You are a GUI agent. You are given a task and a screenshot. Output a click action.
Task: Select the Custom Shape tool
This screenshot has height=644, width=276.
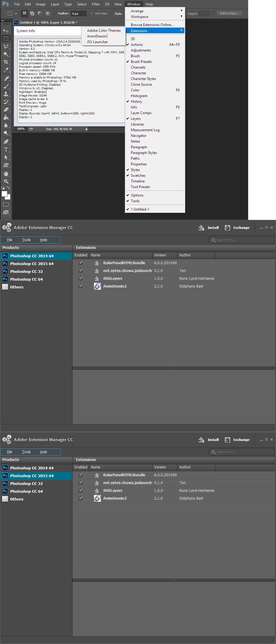click(6, 165)
